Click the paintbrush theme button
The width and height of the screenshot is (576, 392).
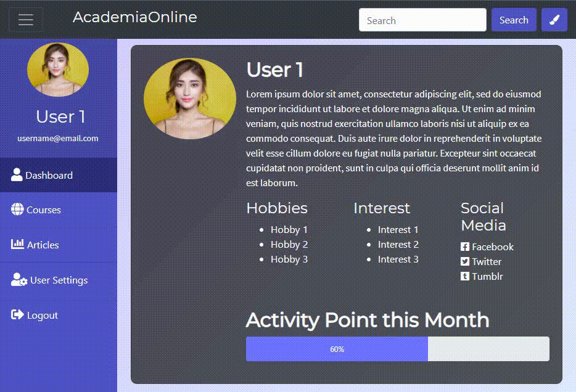click(554, 20)
